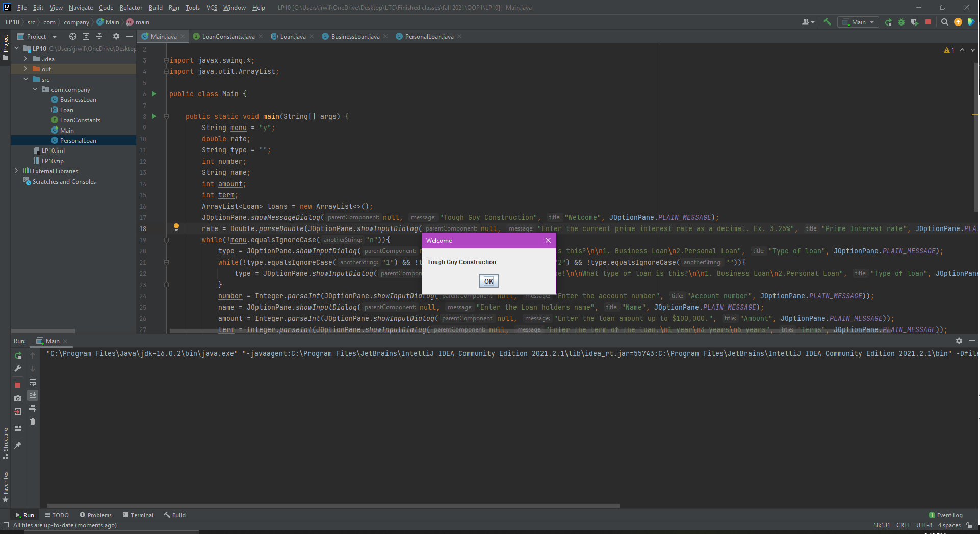The height and width of the screenshot is (534, 980).
Task: Open the Main run configuration dropdown
Action: click(x=858, y=22)
